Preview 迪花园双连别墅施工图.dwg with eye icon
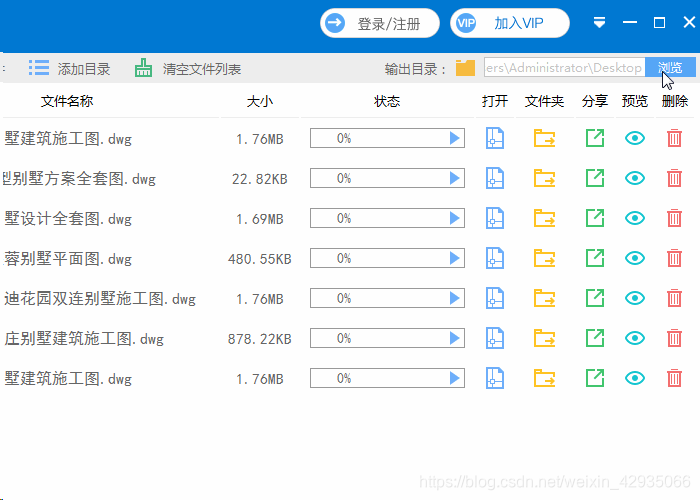 (635, 298)
